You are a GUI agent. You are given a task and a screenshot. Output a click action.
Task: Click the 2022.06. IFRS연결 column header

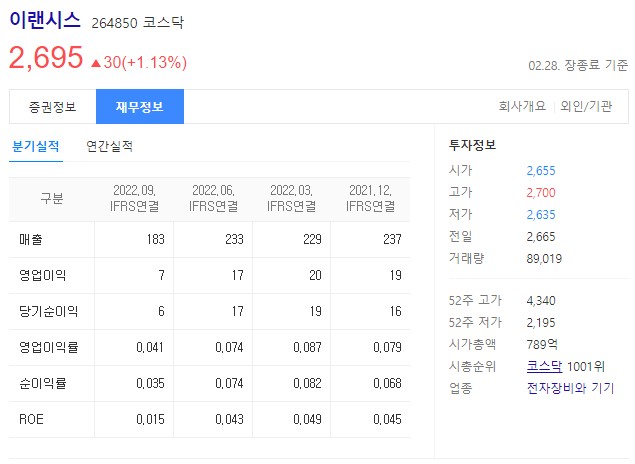pyautogui.click(x=213, y=198)
